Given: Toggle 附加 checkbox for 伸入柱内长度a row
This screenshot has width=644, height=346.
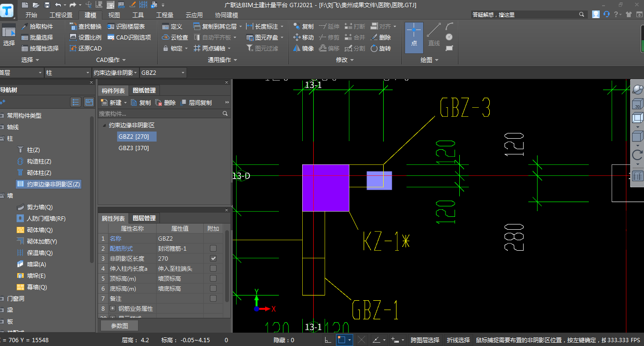Looking at the screenshot, I should click(213, 268).
